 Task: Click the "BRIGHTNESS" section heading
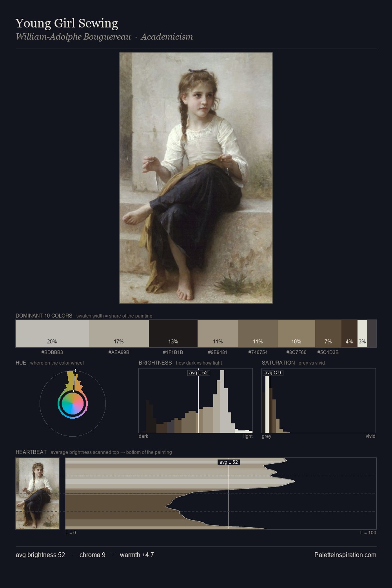pos(155,363)
